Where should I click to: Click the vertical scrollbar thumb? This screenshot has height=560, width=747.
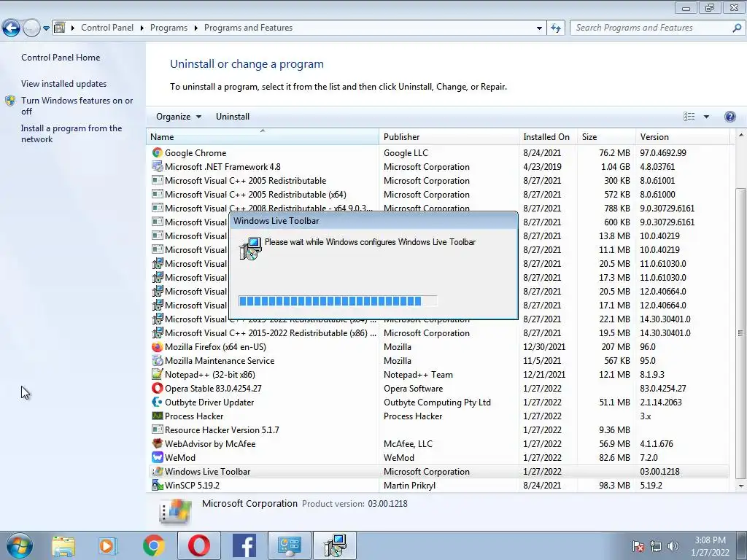click(740, 333)
